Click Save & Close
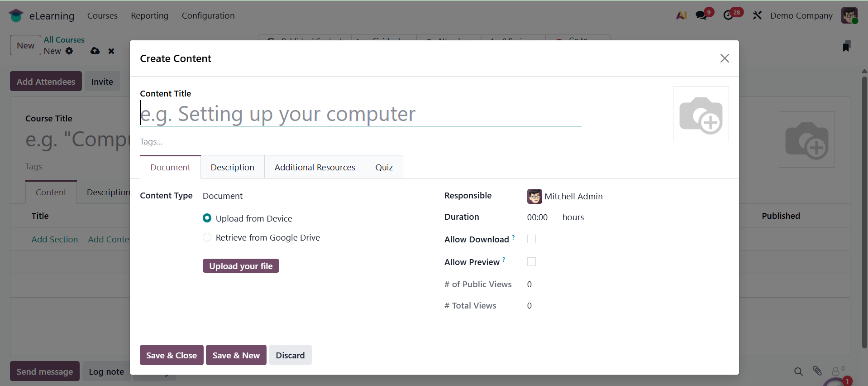Screen dimensions: 868x386 click(172, 355)
